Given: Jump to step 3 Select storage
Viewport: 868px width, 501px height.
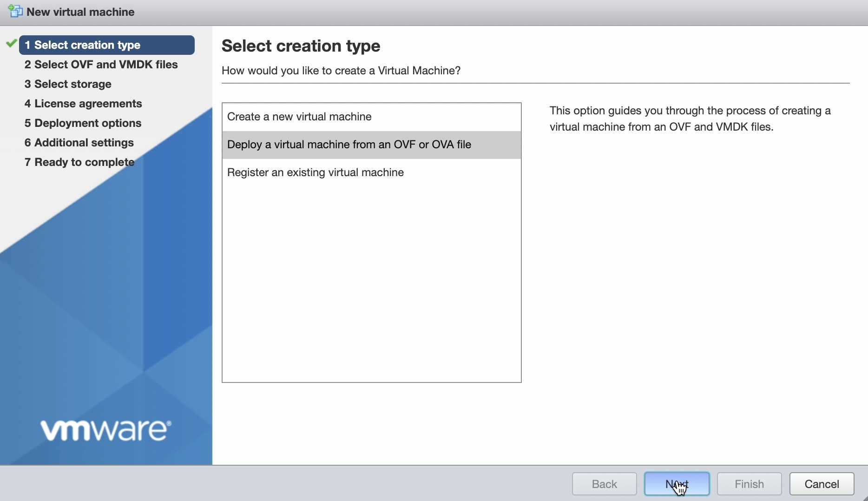Looking at the screenshot, I should (x=68, y=84).
